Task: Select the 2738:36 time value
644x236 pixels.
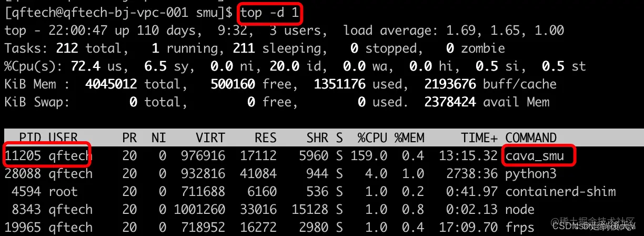Action: pyautogui.click(x=472, y=174)
